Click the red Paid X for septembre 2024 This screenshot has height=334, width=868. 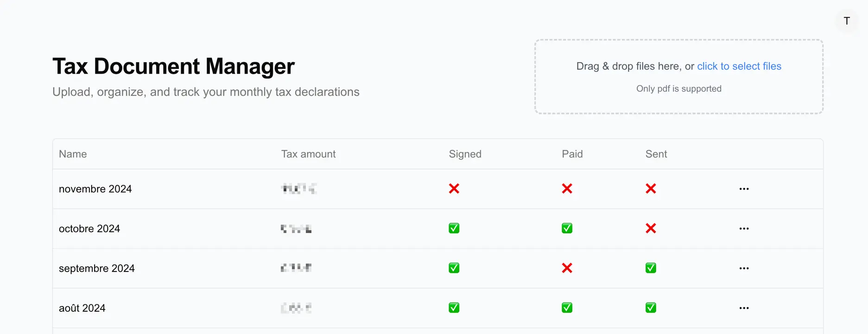pyautogui.click(x=567, y=268)
